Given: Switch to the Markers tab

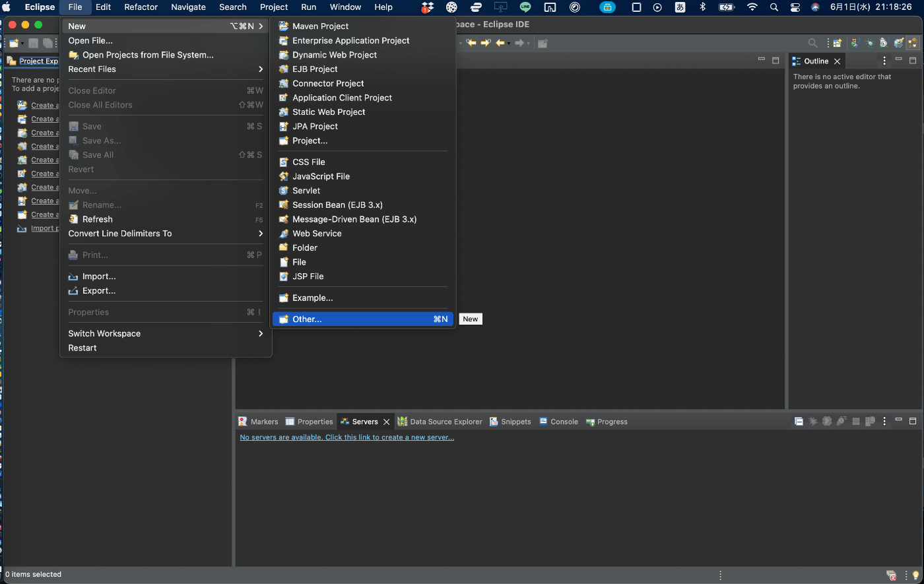Looking at the screenshot, I should coord(258,422).
